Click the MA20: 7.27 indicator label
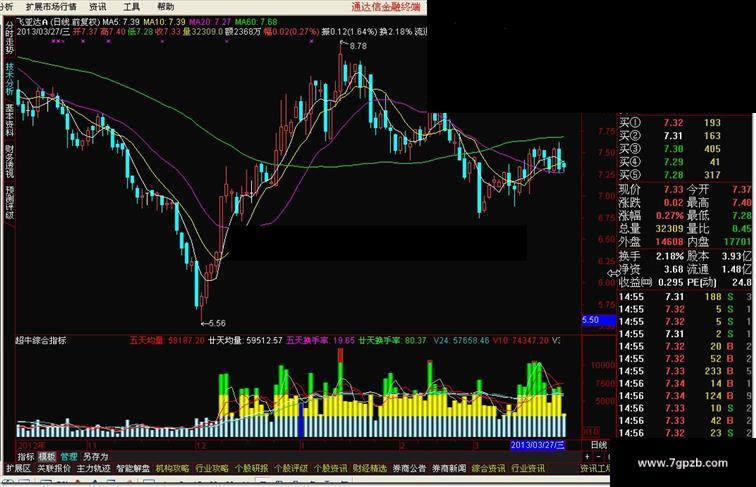This screenshot has width=756, height=487. 210,22
